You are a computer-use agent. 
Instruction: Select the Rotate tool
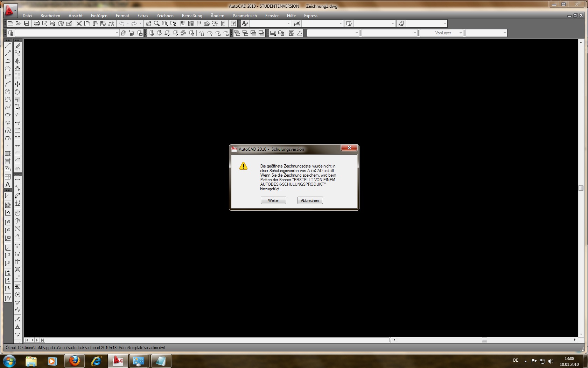pyautogui.click(x=17, y=92)
